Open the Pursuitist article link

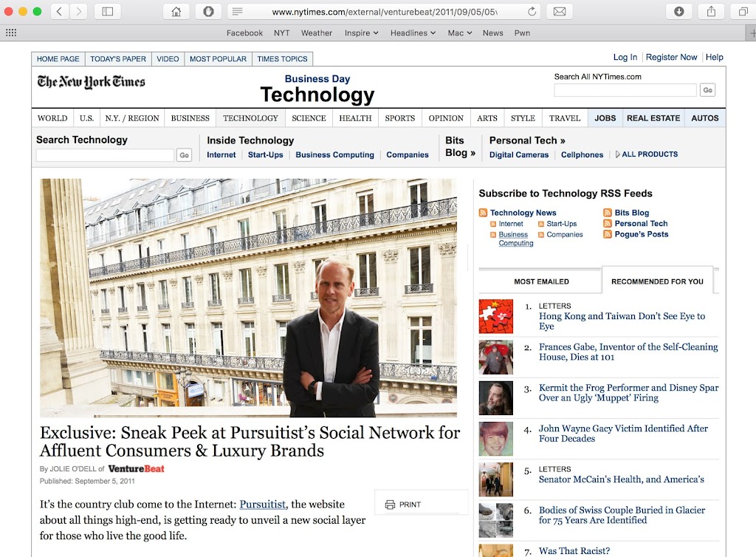263,504
